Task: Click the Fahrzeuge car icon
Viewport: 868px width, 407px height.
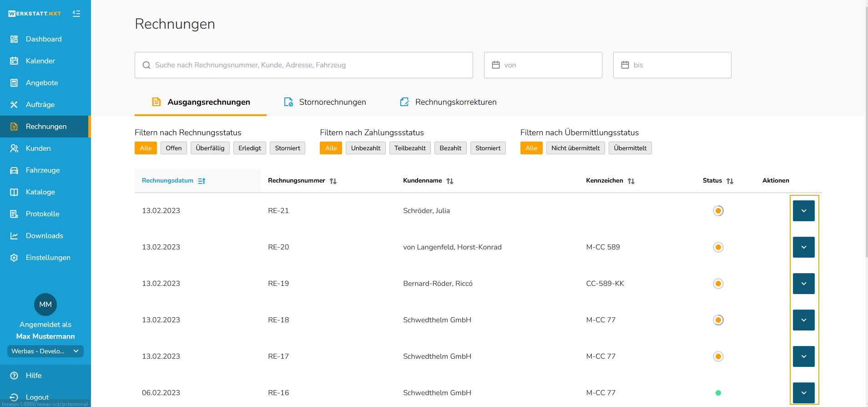Action: (14, 170)
